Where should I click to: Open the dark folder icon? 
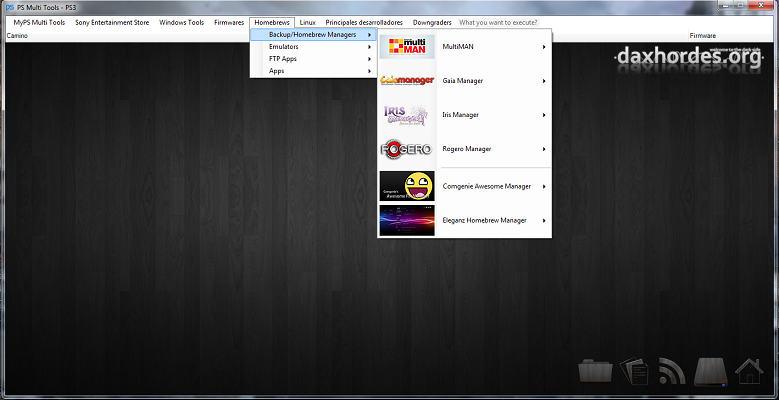[x=595, y=371]
